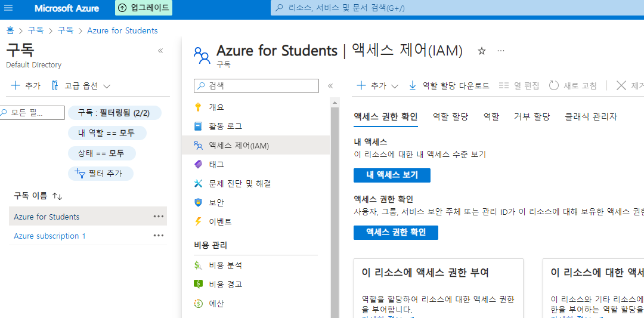Switch to 역할 할당 tab
This screenshot has height=318, width=644.
(x=451, y=117)
